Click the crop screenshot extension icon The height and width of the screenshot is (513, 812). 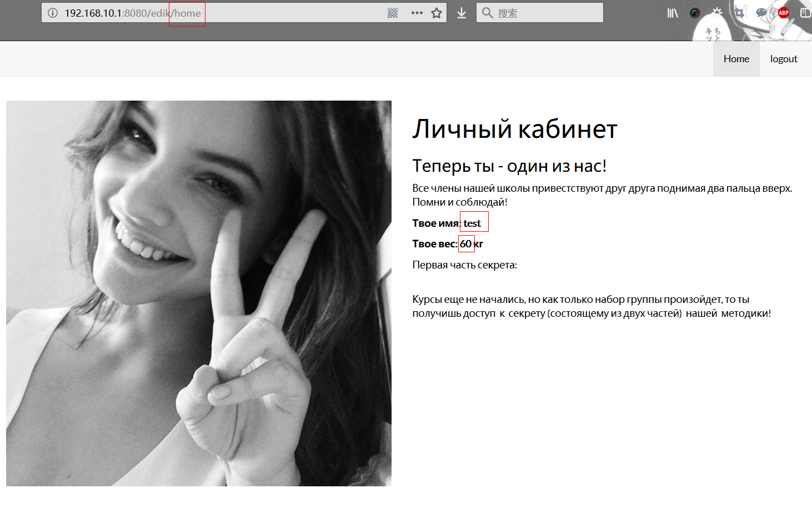739,12
